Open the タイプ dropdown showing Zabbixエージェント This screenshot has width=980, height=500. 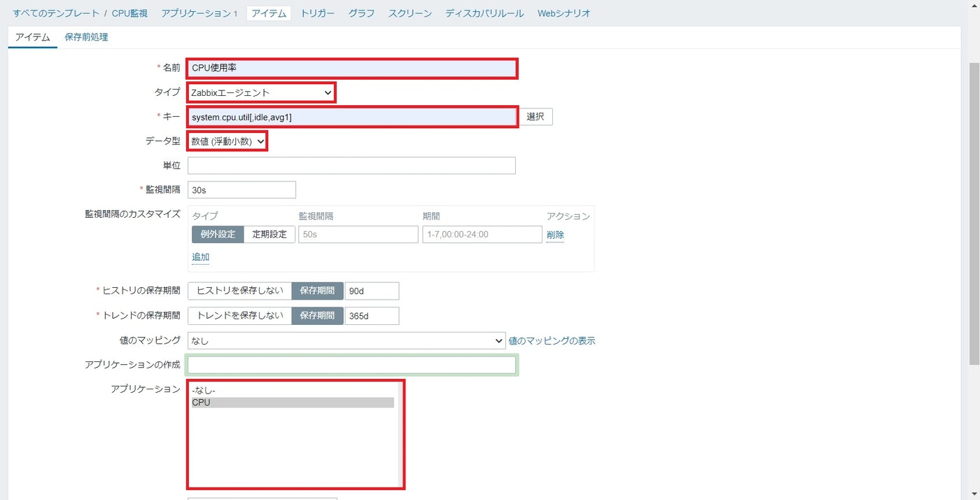260,92
